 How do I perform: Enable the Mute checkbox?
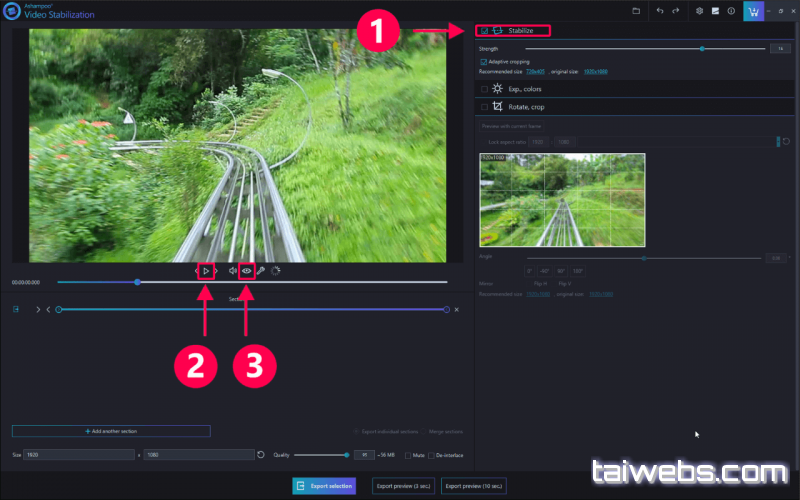[x=408, y=455]
